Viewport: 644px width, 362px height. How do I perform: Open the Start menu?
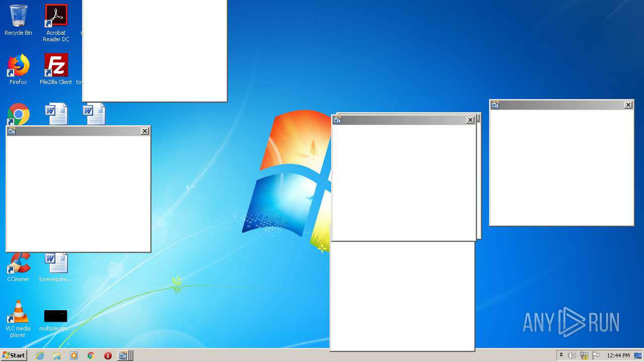[14, 355]
